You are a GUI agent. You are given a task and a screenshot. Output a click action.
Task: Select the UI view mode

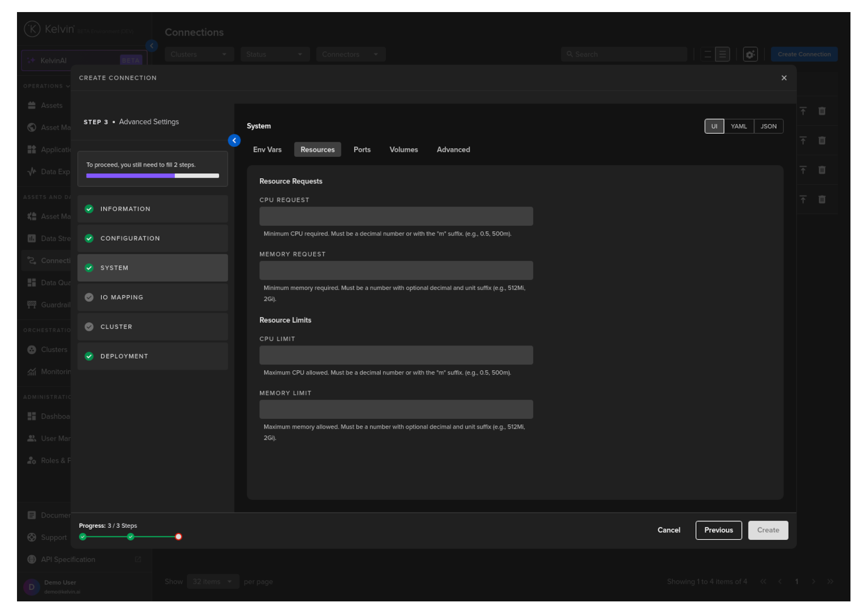tap(714, 127)
